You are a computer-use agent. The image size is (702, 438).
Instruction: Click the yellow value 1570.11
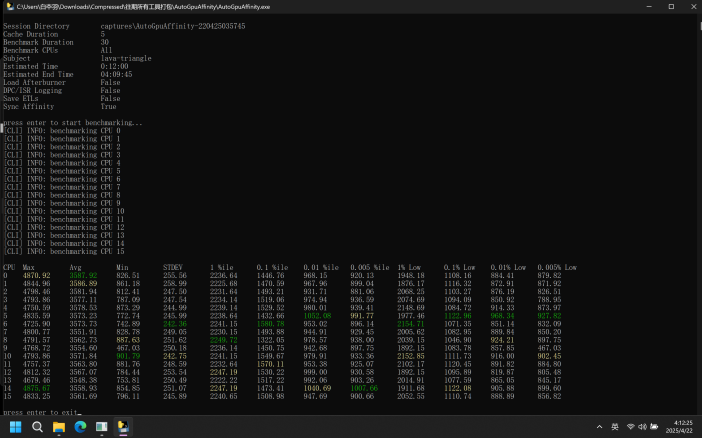click(x=270, y=364)
